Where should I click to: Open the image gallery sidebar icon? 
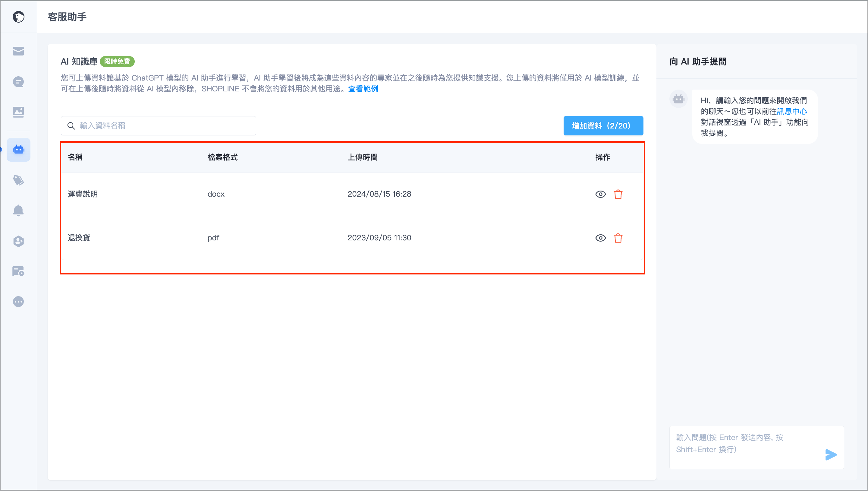(x=18, y=112)
